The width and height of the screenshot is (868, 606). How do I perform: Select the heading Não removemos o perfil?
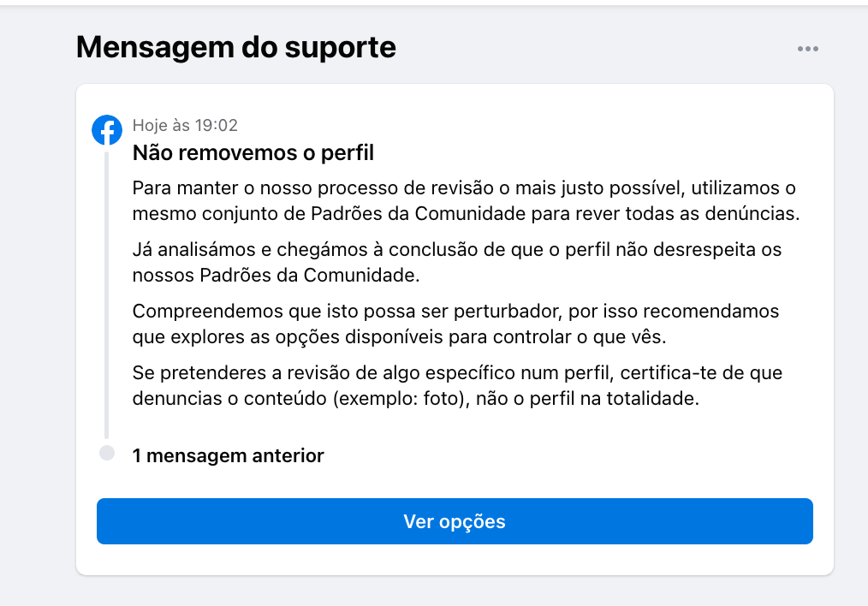coord(253,154)
